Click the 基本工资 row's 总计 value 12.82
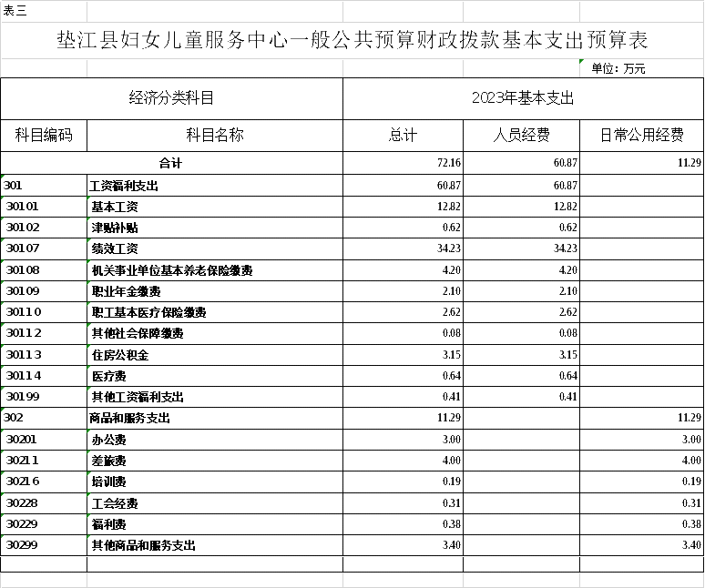The image size is (705, 588). [x=403, y=207]
